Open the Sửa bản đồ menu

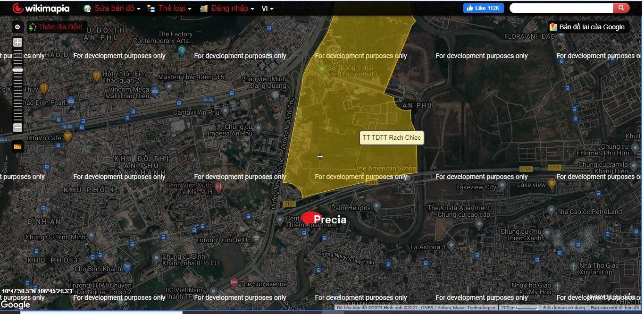click(112, 8)
